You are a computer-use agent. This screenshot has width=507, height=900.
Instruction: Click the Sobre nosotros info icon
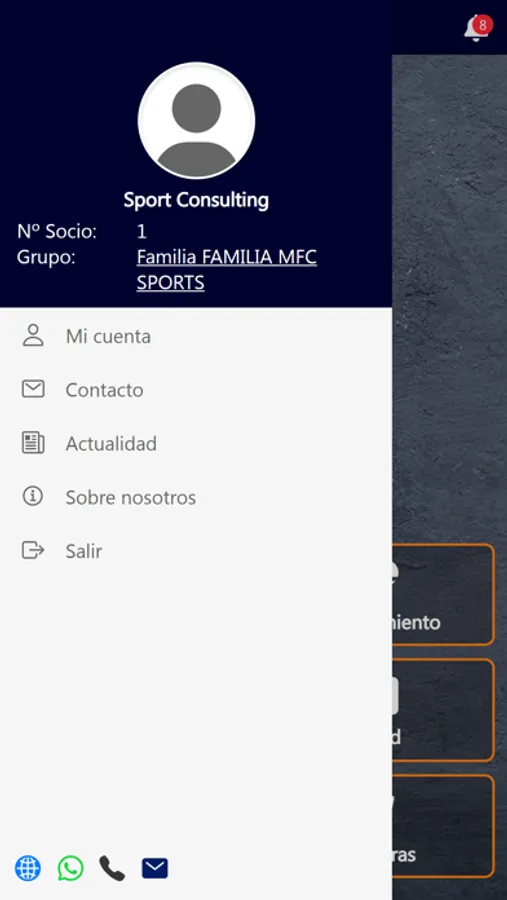click(33, 496)
